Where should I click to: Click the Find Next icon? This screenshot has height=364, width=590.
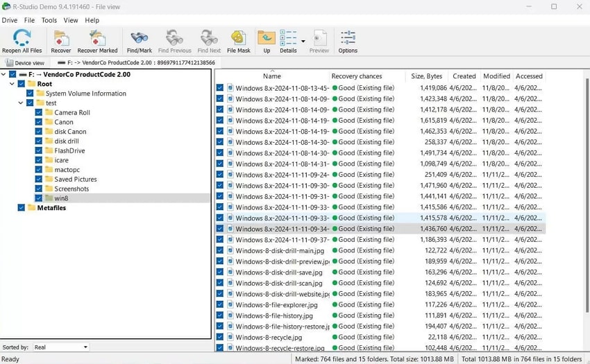point(209,38)
